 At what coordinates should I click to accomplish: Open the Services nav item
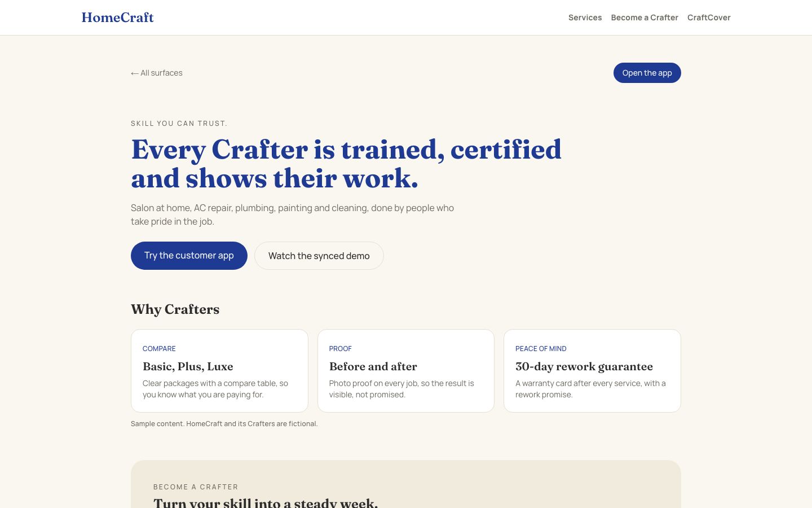click(585, 17)
